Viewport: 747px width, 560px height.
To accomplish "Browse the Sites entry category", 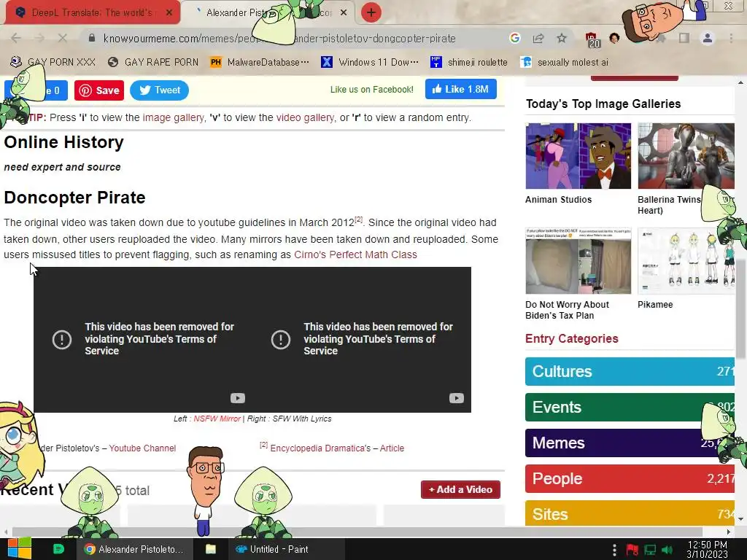I will (x=630, y=513).
